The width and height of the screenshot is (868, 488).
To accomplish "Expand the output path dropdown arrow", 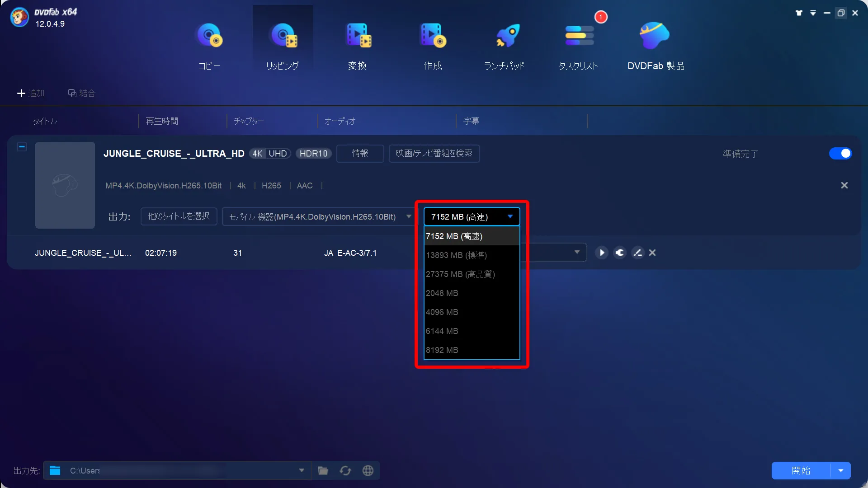I will coord(302,470).
